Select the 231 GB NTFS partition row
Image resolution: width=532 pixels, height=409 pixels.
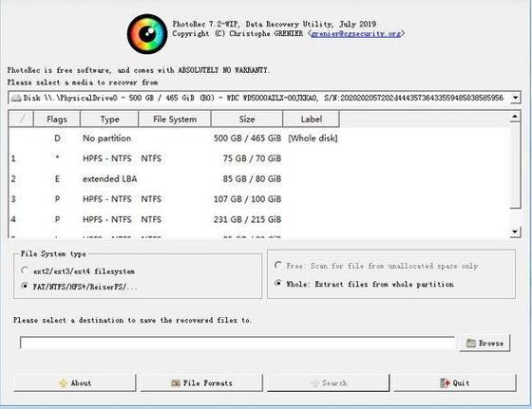tap(259, 219)
